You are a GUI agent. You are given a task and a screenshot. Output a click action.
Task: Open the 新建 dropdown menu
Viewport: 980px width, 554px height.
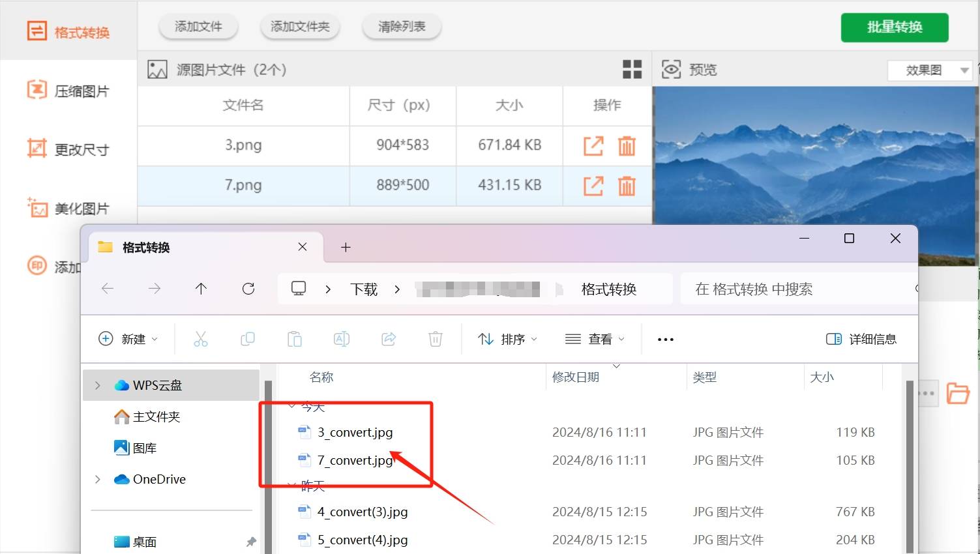128,339
